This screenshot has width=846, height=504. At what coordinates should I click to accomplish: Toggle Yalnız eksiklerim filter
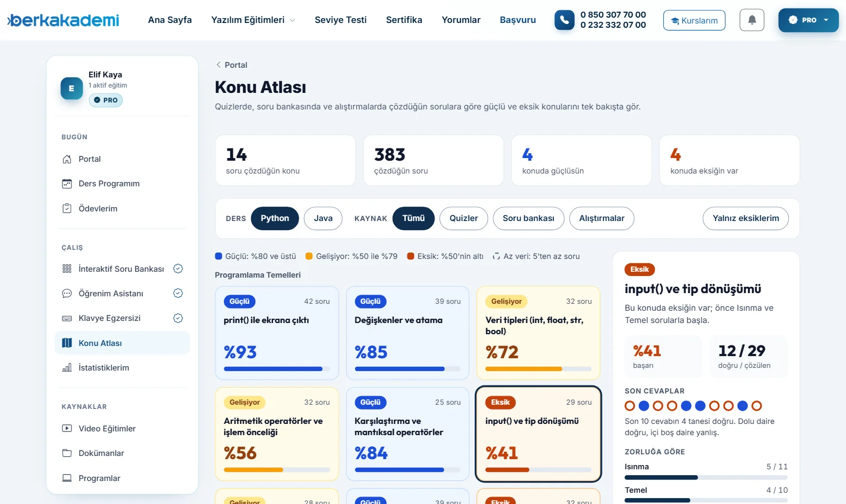(x=746, y=218)
